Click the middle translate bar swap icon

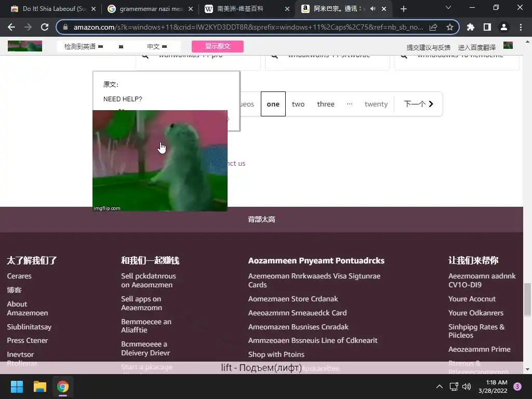coord(121,47)
